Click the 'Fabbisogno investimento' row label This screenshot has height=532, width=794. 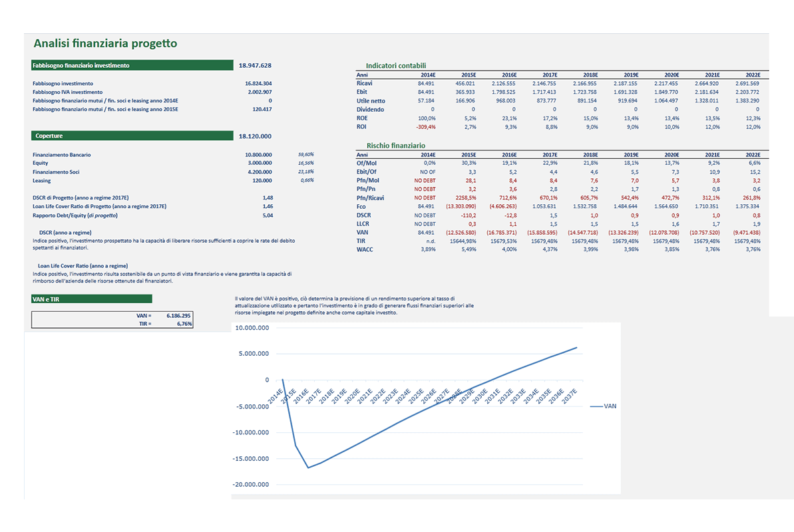[x=63, y=84]
